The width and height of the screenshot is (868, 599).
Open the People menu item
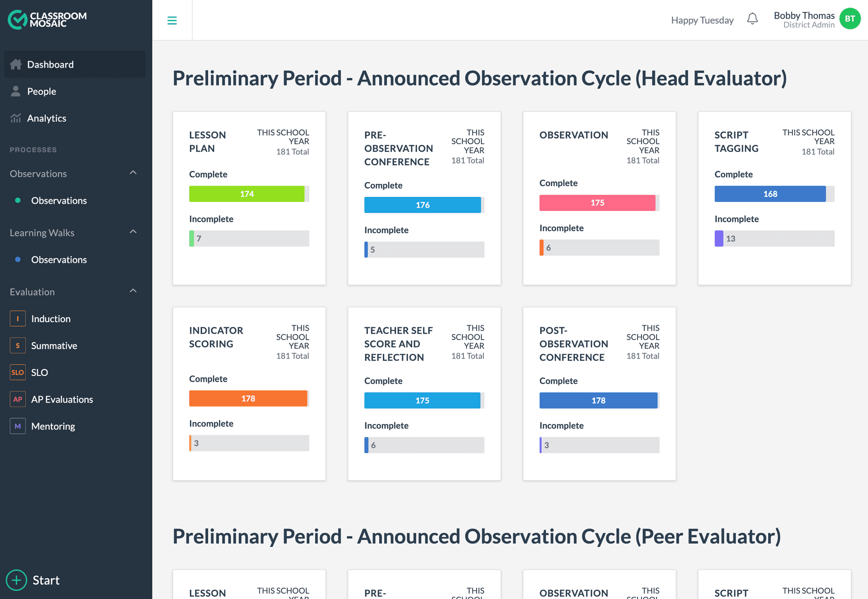pyautogui.click(x=42, y=91)
